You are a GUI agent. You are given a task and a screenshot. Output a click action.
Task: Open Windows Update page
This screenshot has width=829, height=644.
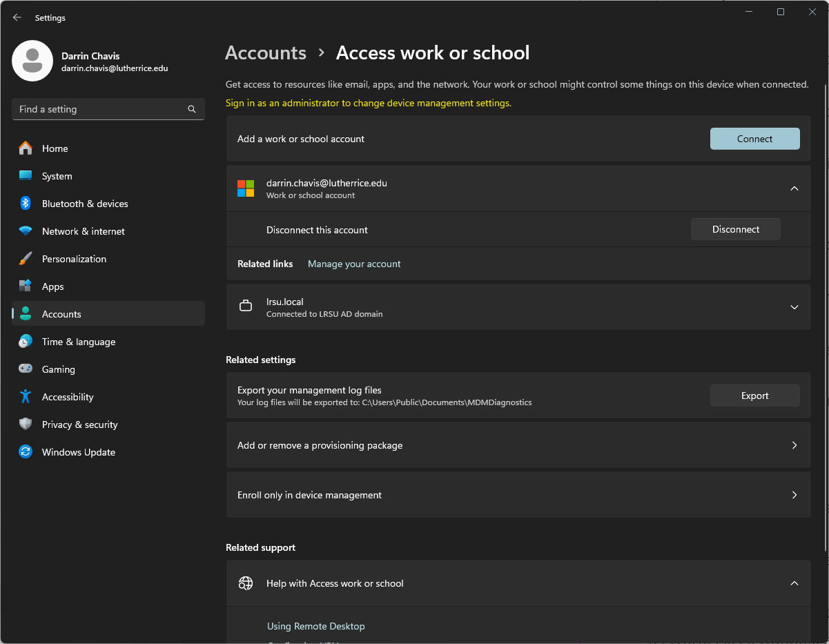coord(108,452)
